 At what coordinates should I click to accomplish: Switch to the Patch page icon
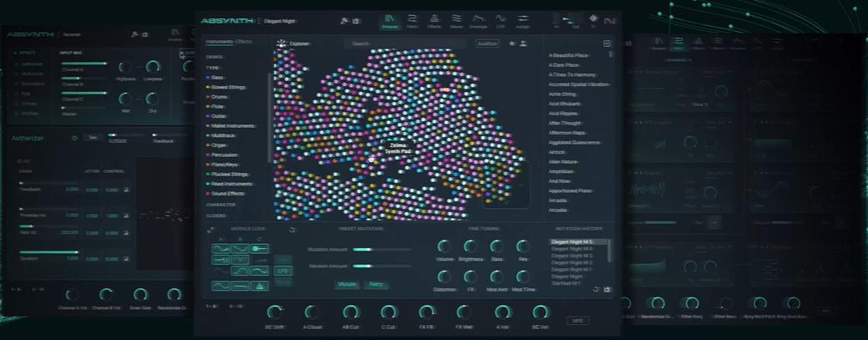pos(412,20)
